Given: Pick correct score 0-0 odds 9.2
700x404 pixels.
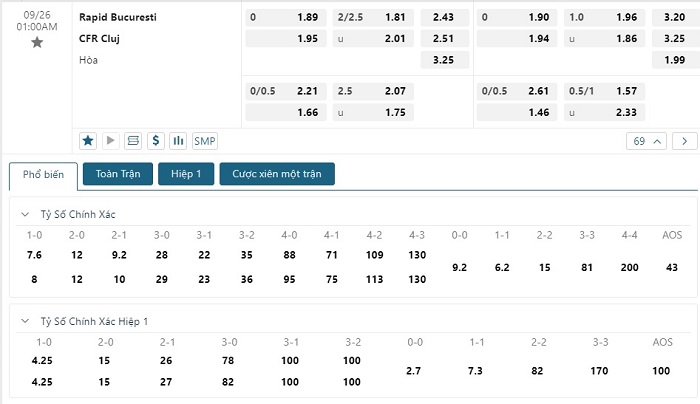Looking at the screenshot, I should tap(459, 267).
